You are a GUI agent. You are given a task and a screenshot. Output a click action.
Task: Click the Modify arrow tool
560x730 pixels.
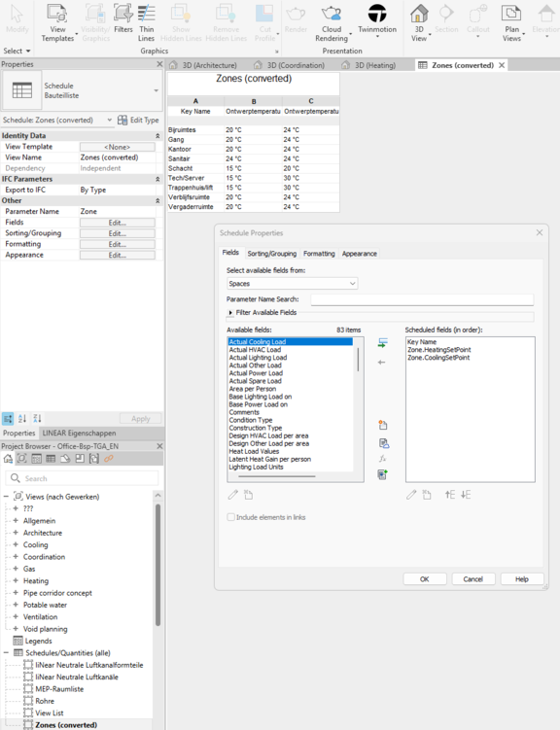point(17,18)
